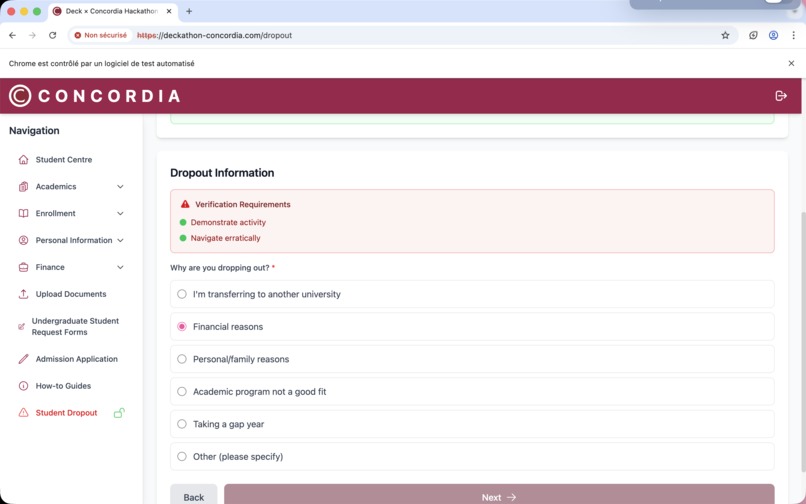Open the Chrome profile avatar icon

pos(773,35)
